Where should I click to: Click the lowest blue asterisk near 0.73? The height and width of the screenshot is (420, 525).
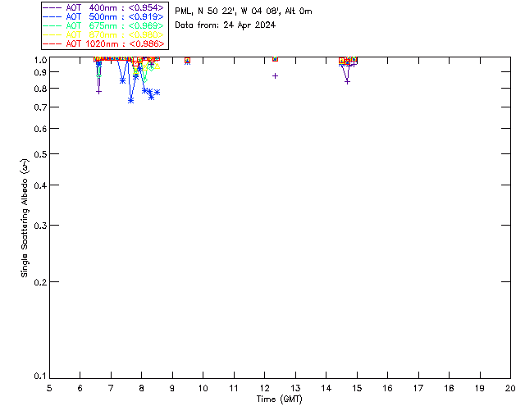pyautogui.click(x=131, y=100)
